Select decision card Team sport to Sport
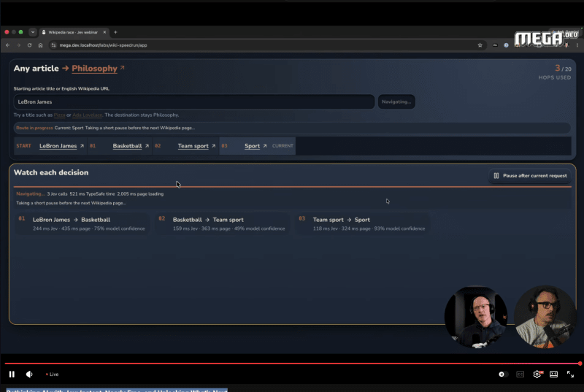 pos(362,223)
